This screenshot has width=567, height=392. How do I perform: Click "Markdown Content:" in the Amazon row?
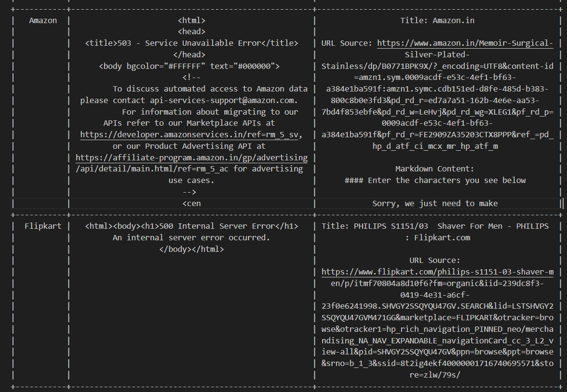point(435,169)
